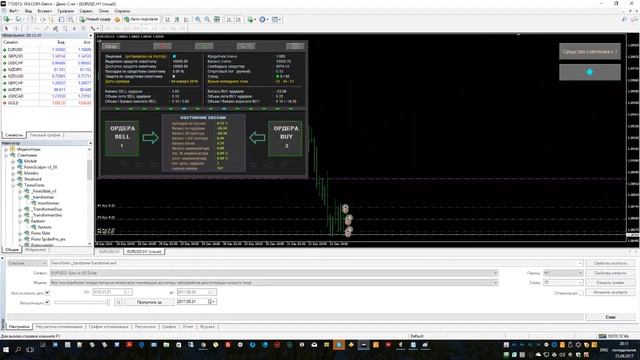Zoom in the chart
Viewport: 640px width, 360px height.
(x=198, y=19)
